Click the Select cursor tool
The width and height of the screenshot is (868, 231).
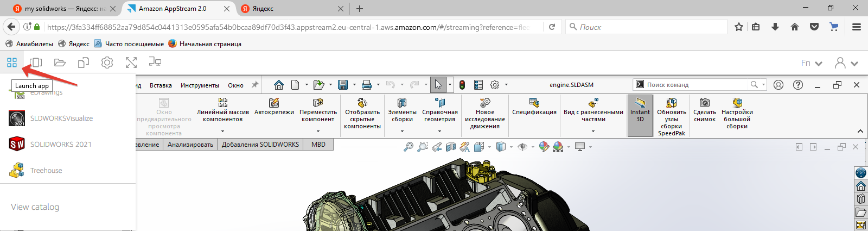pos(438,85)
